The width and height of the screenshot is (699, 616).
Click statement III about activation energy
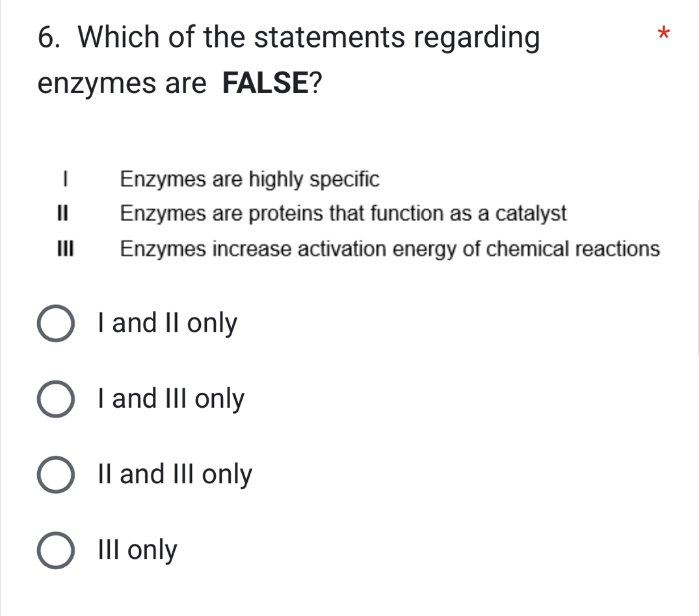pos(390,249)
